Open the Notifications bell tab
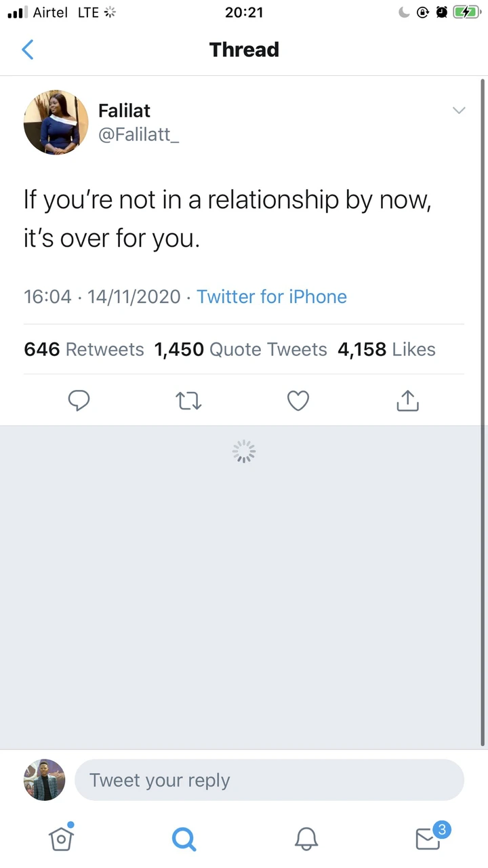 306,840
